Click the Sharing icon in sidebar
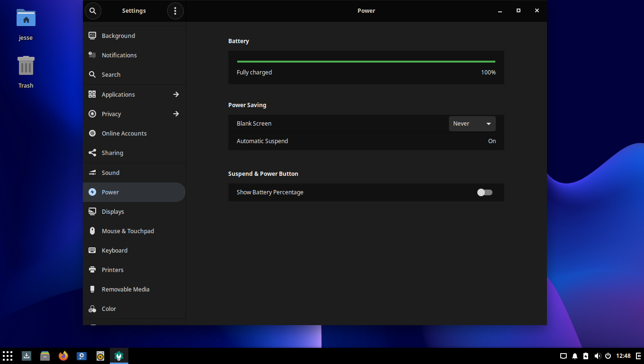Screen dimensions: 644x364 click(92, 153)
